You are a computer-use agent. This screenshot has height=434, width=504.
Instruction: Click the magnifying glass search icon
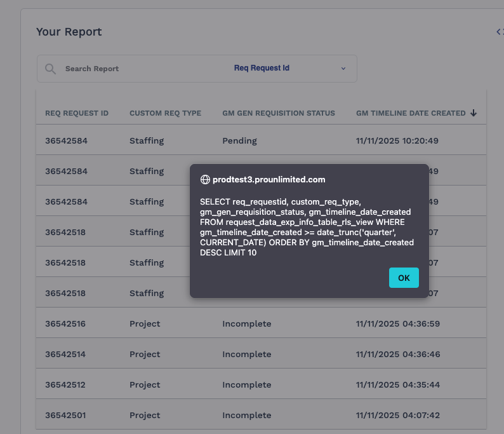pos(51,69)
